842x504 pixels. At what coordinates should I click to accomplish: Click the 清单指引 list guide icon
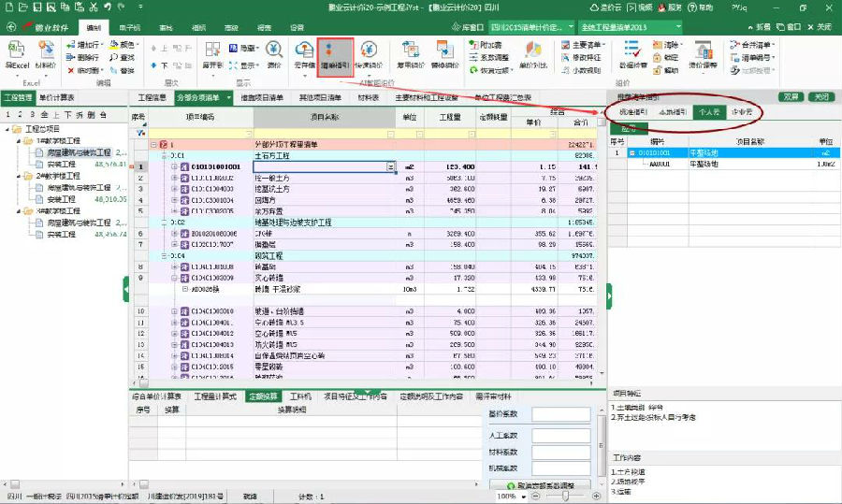(x=336, y=56)
